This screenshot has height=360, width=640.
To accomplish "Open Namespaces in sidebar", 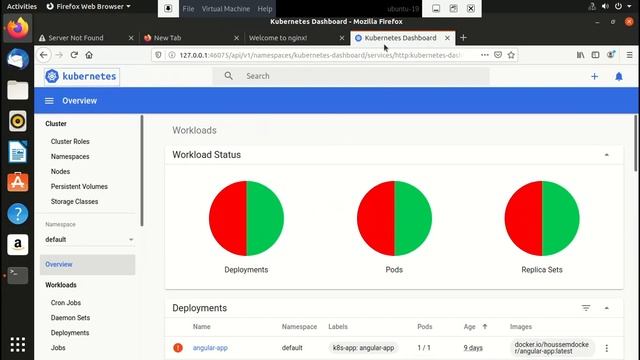I will 70,156.
